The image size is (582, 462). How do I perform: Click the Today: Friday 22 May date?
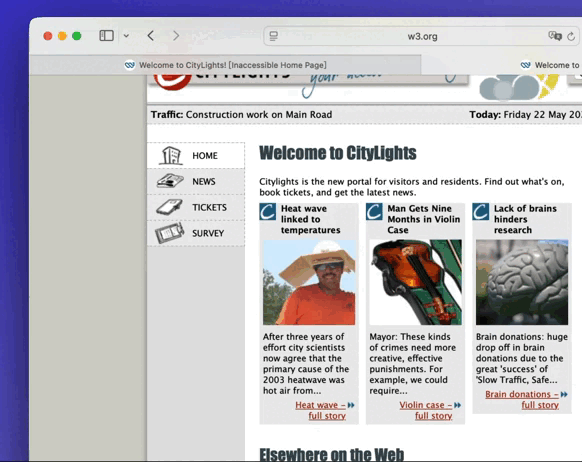526,115
